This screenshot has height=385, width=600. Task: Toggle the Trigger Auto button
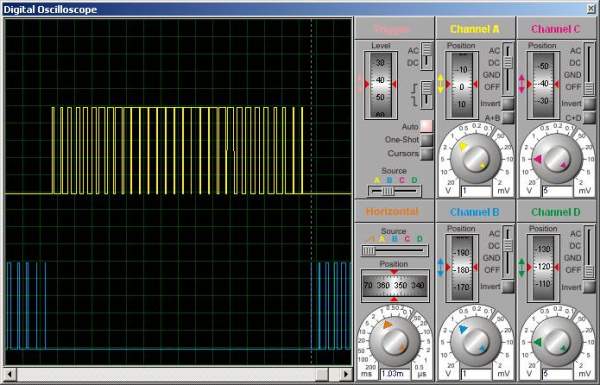click(x=426, y=126)
